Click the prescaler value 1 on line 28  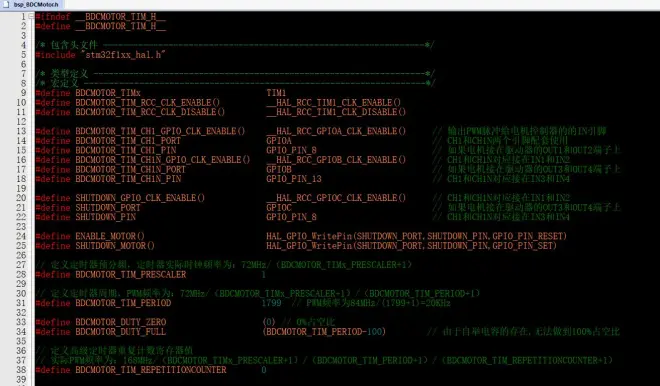[x=263, y=275]
